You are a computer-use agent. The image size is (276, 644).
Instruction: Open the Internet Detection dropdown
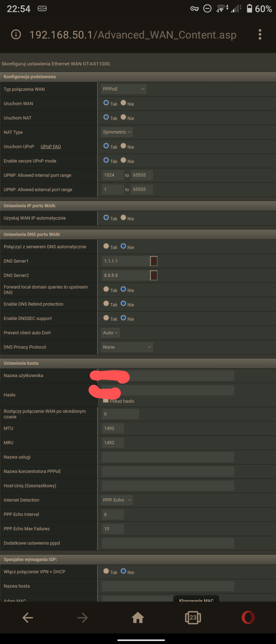coord(117,500)
